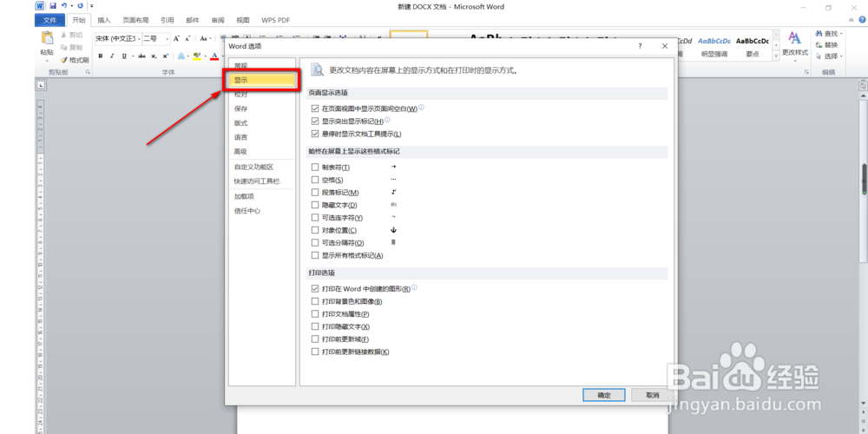This screenshot has width=868, height=434.
Task: Apply the yellow text highlight color
Action: (196, 56)
